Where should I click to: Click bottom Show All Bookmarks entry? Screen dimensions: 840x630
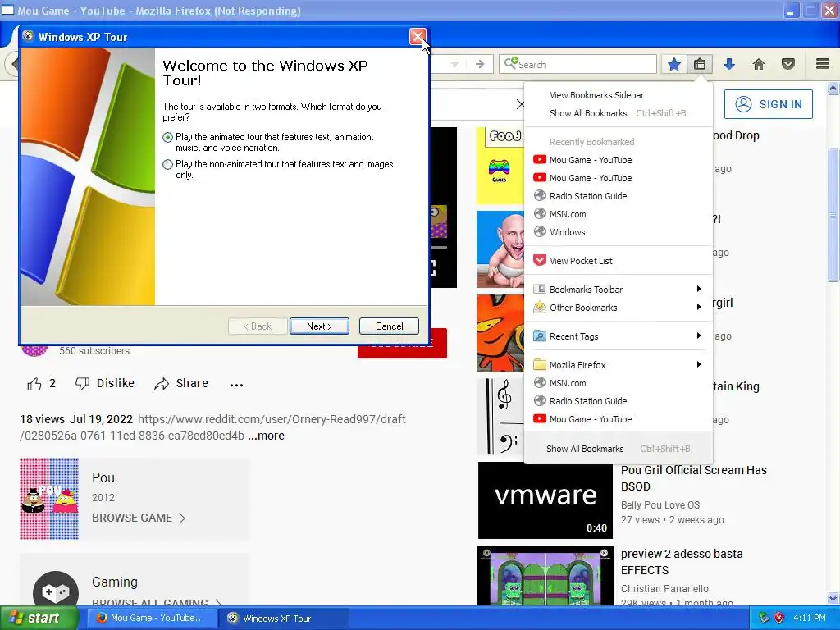point(618,449)
